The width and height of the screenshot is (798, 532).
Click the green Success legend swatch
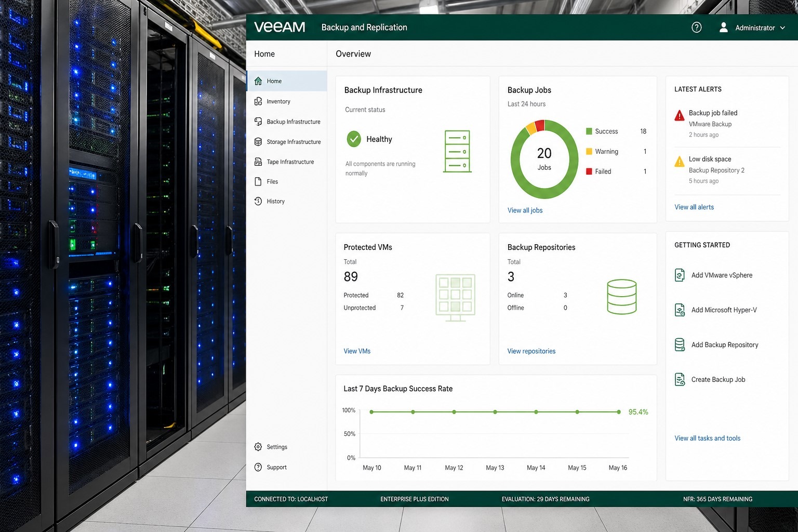[589, 131]
